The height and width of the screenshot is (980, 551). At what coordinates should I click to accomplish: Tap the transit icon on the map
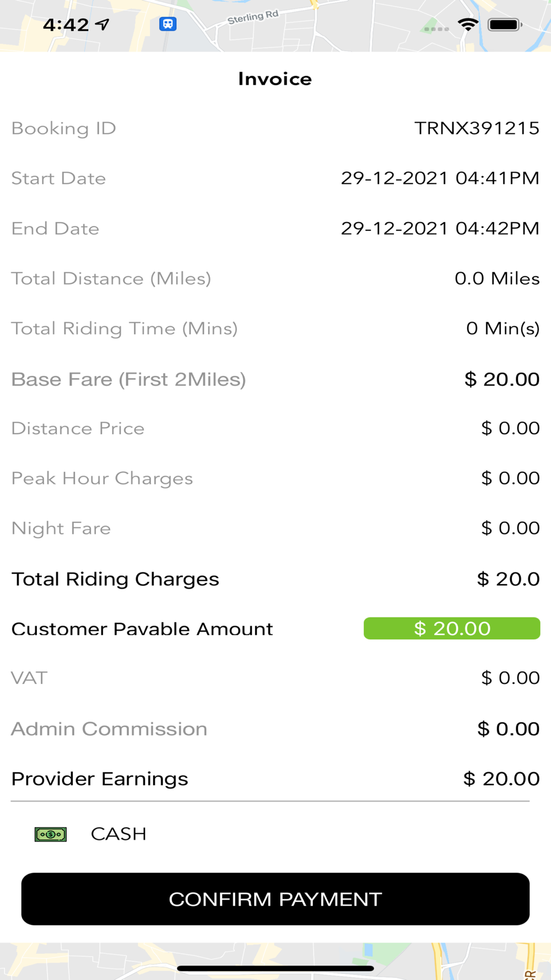coord(168,24)
